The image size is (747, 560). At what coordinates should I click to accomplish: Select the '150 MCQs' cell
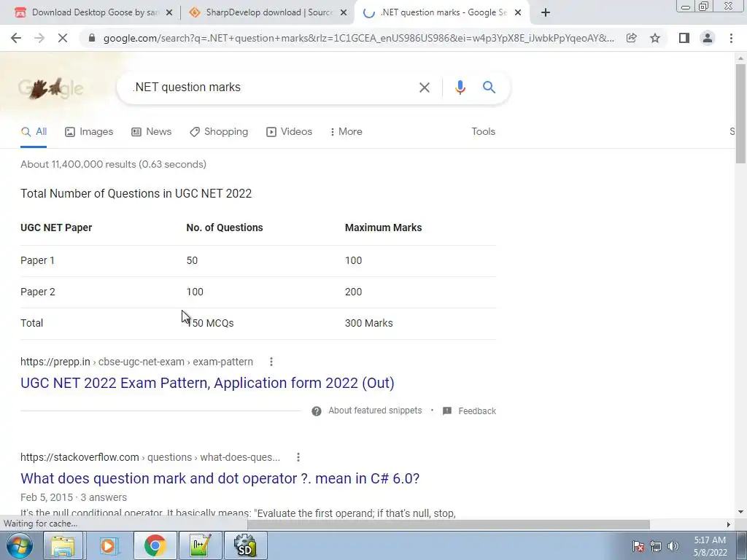tap(210, 323)
